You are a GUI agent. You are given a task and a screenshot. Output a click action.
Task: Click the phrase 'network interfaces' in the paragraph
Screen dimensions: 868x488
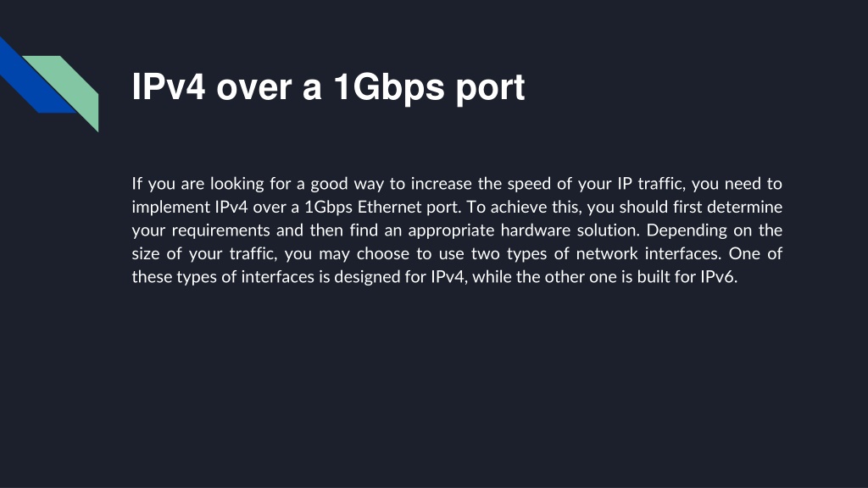click(648, 253)
